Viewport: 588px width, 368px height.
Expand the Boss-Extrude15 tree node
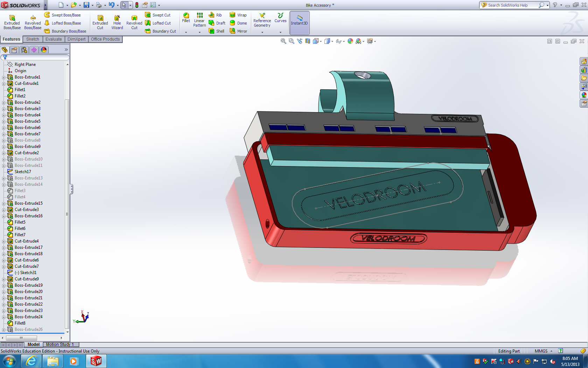coord(4,203)
